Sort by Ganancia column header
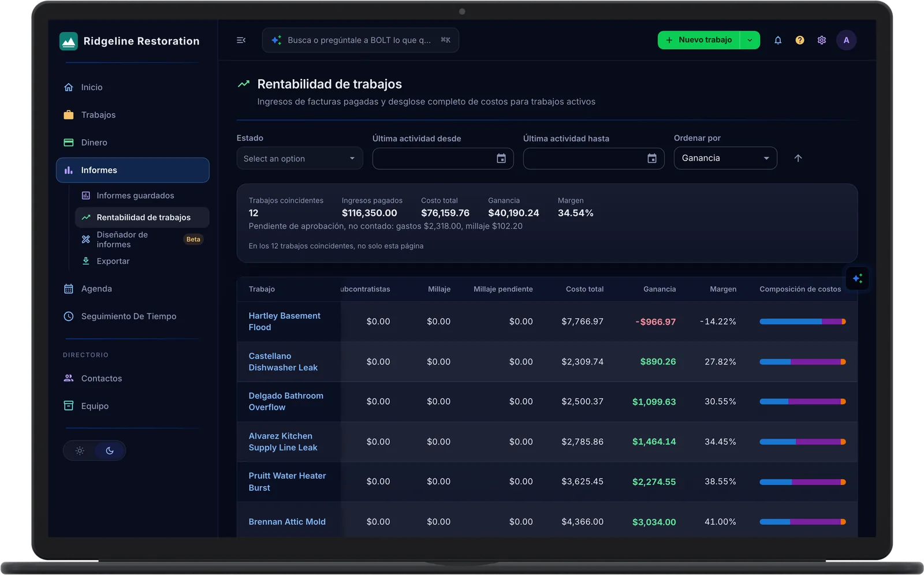The height and width of the screenshot is (575, 924). click(x=660, y=289)
